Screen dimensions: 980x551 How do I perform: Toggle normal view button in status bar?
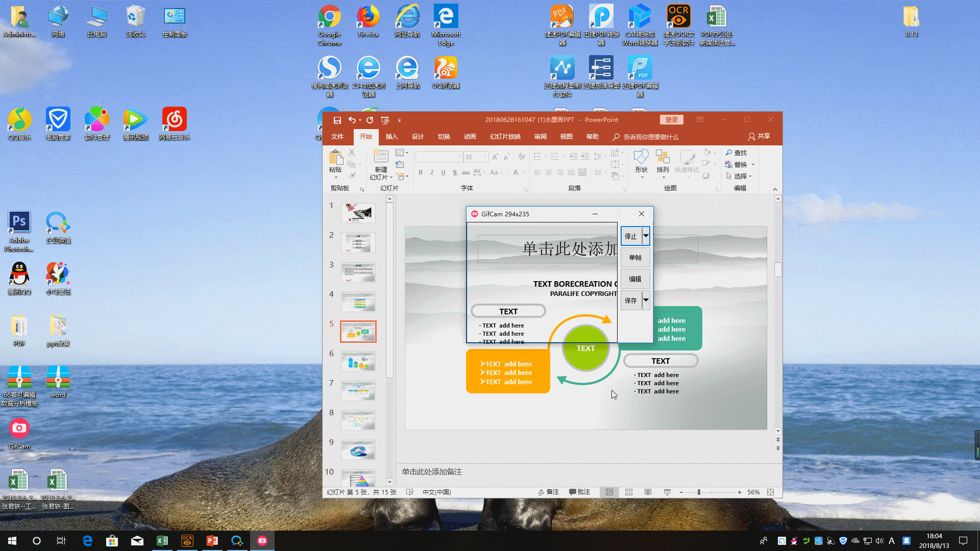609,492
